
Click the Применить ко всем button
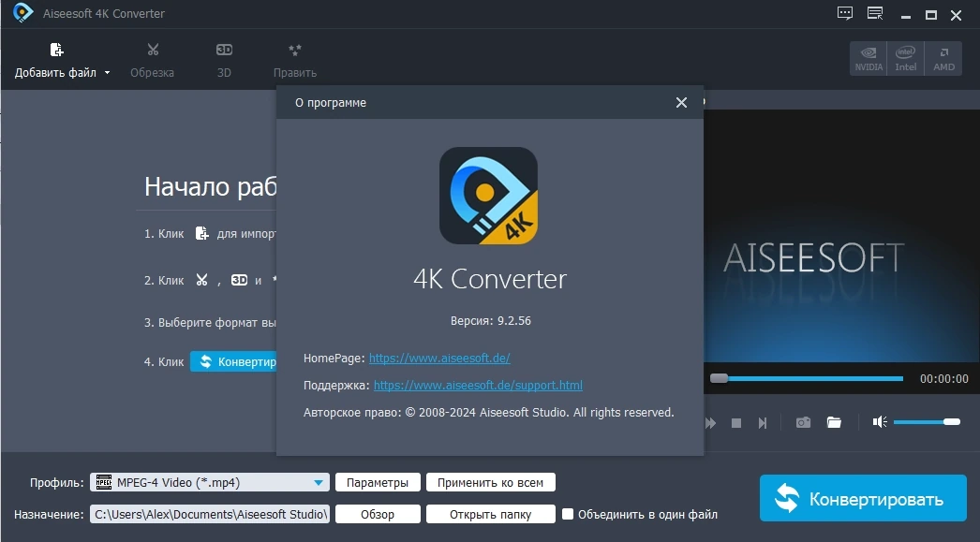[491, 483]
